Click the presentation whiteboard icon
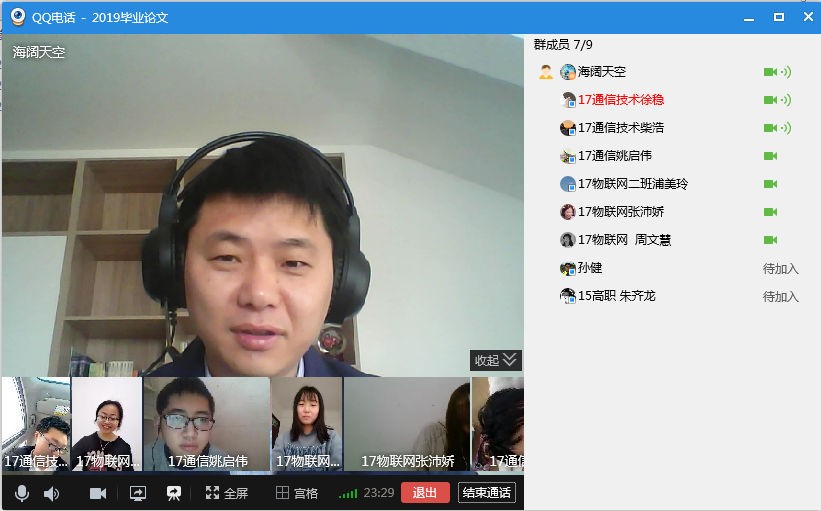Image resolution: width=821 pixels, height=511 pixels. [x=174, y=493]
